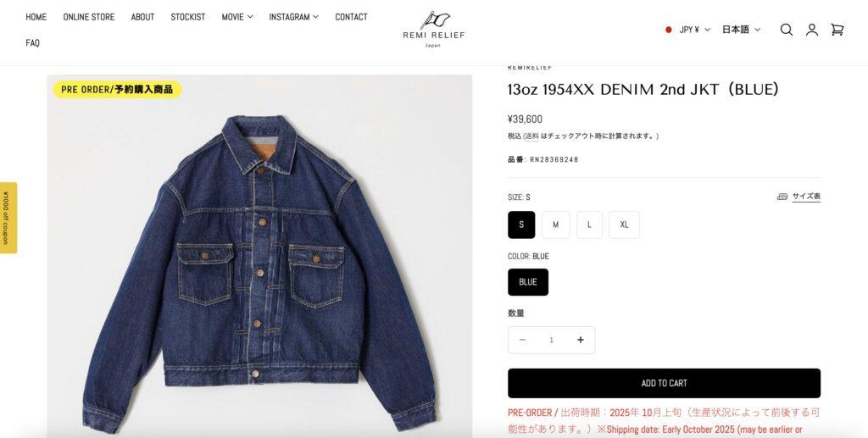Select size M option

point(556,225)
